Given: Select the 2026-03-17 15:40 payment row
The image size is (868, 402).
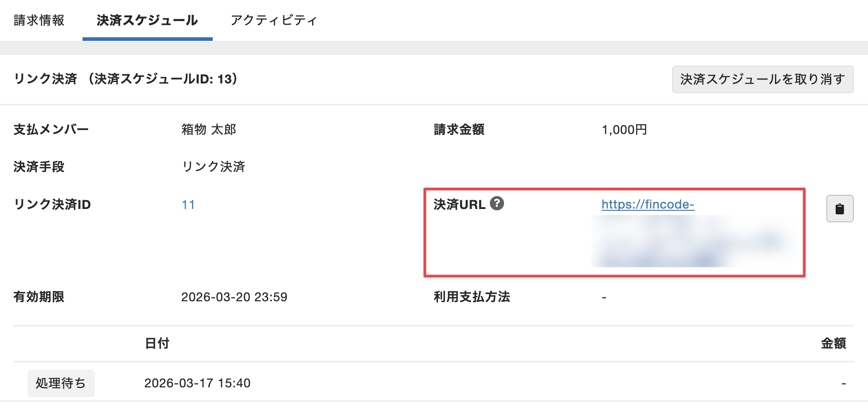Looking at the screenshot, I should [x=198, y=383].
